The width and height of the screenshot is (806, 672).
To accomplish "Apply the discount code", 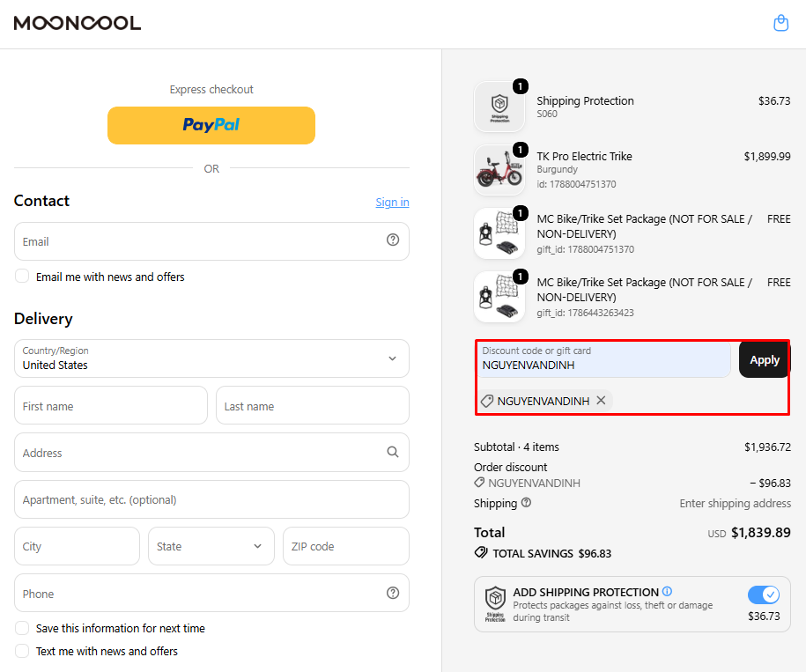I will (x=765, y=359).
